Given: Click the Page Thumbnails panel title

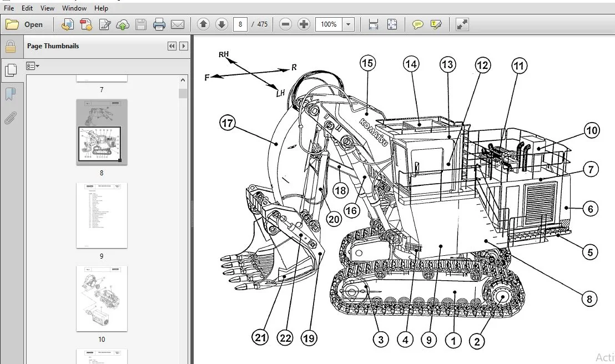Looking at the screenshot, I should pos(53,46).
